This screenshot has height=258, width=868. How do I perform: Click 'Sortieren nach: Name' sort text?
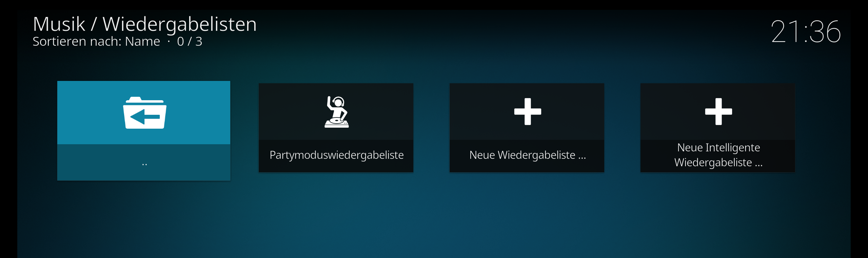96,41
